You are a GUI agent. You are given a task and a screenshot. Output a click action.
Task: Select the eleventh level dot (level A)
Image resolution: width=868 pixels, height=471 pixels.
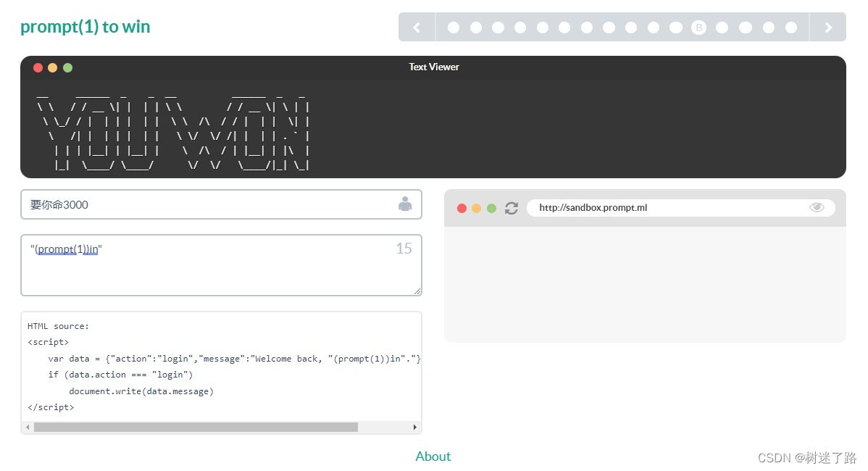point(676,27)
